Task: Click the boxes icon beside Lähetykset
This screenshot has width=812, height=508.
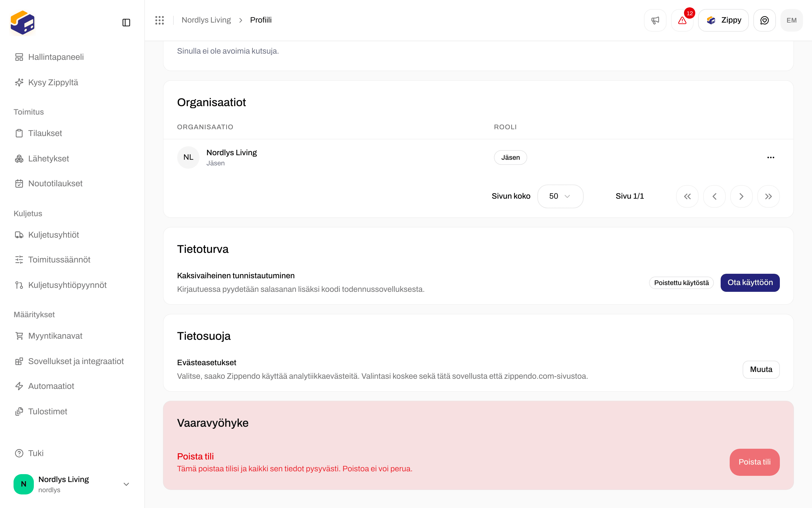Action: (19, 159)
